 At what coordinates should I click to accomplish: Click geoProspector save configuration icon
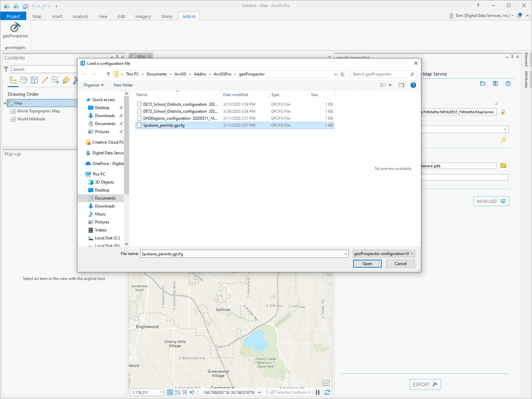495,83
